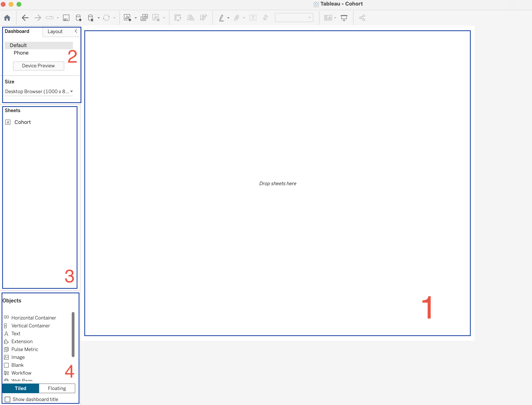Select the Phone device layout
This screenshot has height=405, width=532.
(21, 53)
